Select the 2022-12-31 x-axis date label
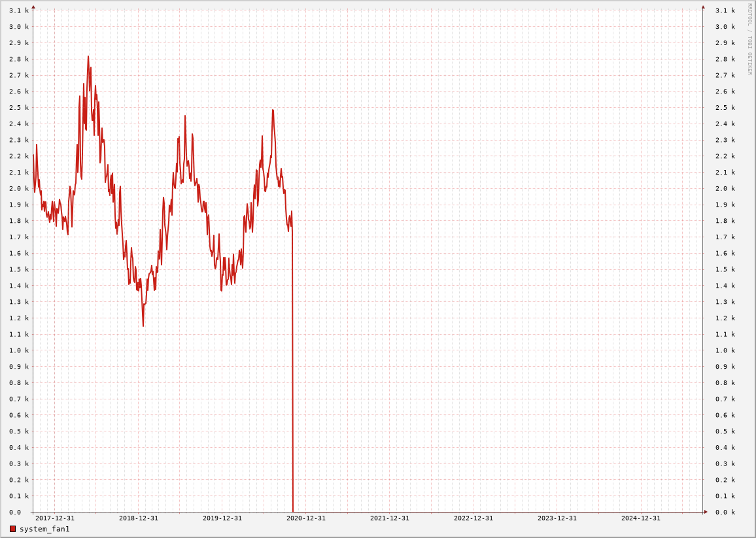The image size is (756, 538). [x=473, y=518]
